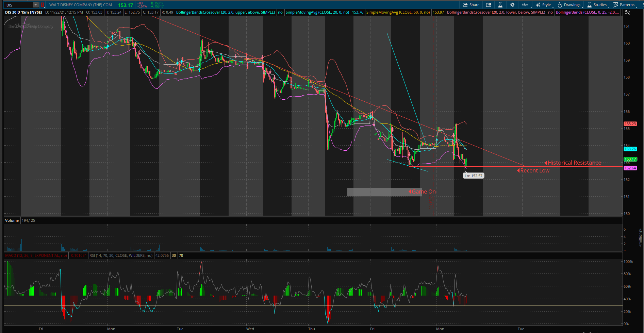This screenshot has height=333, width=644.
Task: Click the Tue date label on the right
Action: [521, 329]
